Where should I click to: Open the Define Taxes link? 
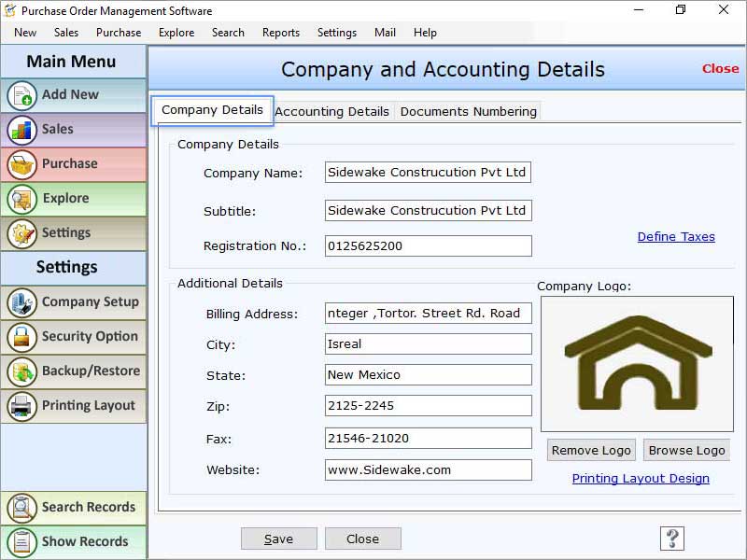[676, 236]
